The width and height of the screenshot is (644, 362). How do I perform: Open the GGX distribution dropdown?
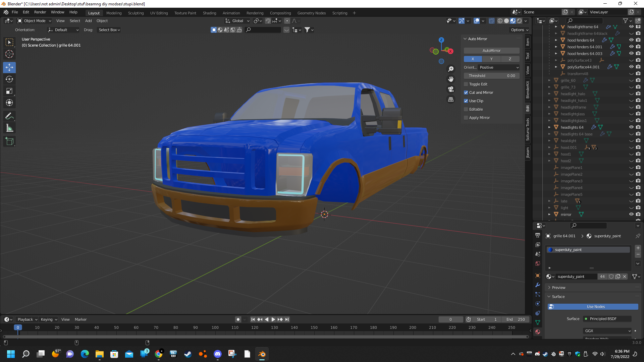[x=607, y=331]
